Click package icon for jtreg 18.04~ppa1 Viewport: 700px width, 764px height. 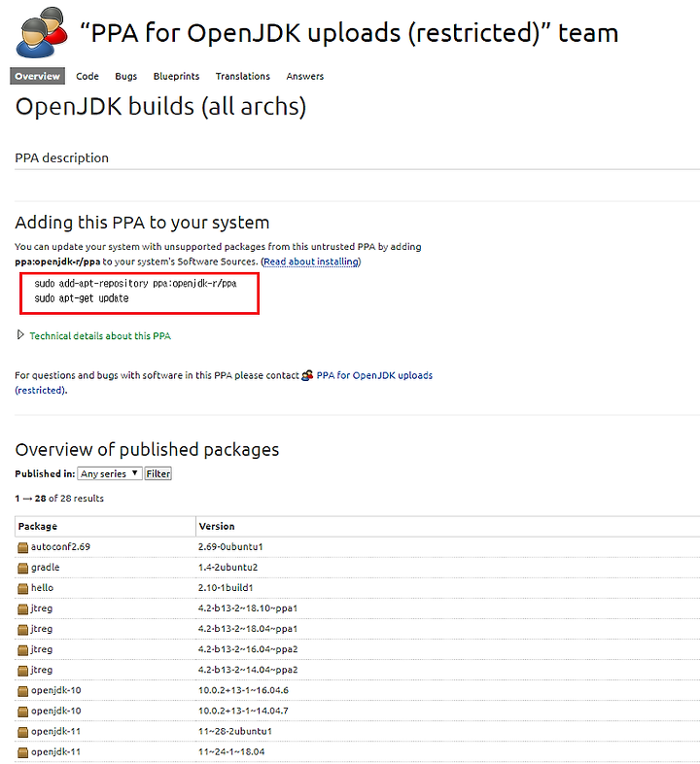click(x=23, y=630)
